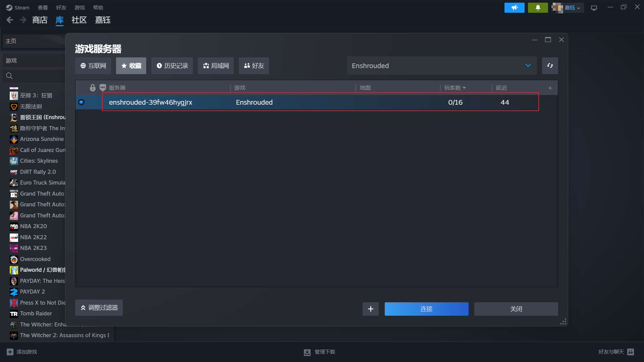Open the 好友 menu in menu bar

[61, 7]
